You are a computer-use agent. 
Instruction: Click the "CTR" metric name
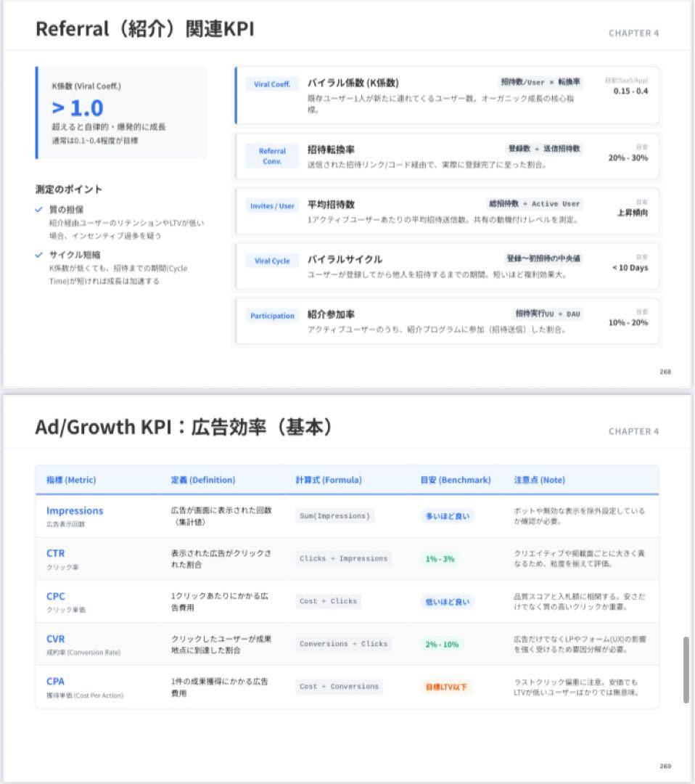55,553
